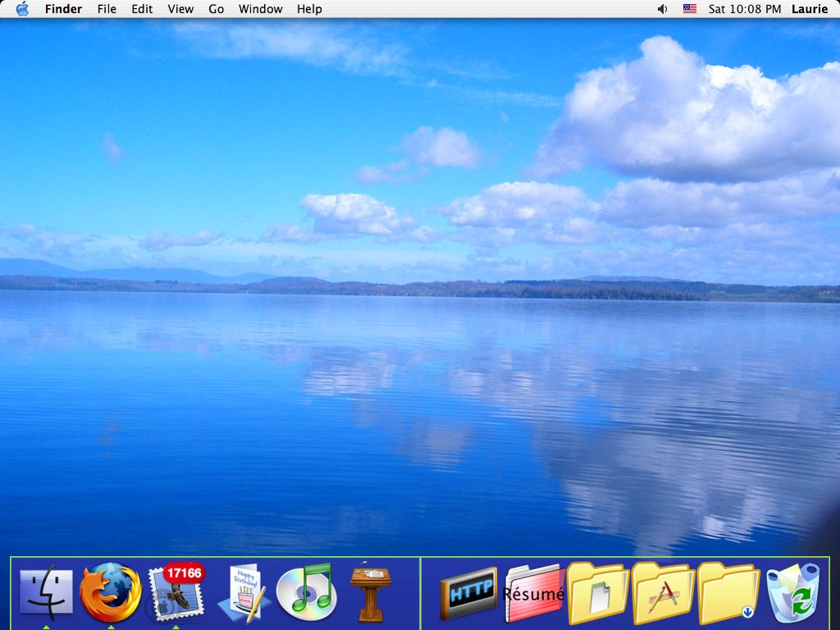Open the Window menu

click(260, 9)
